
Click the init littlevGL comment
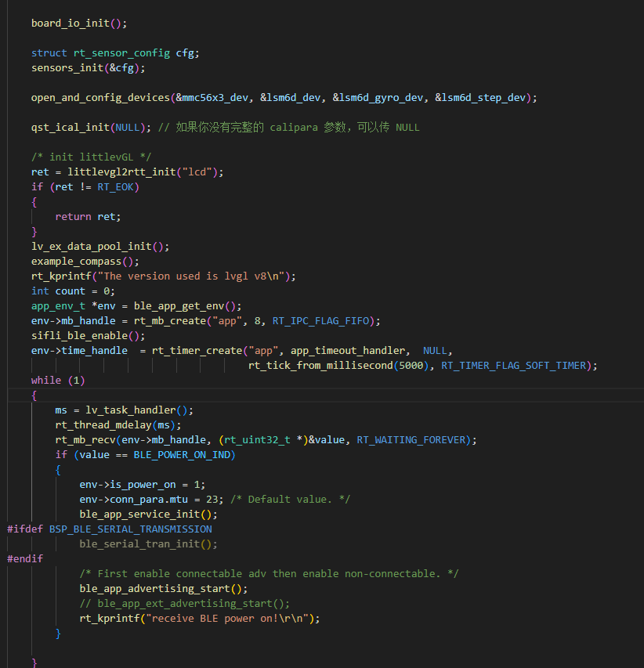(x=92, y=157)
